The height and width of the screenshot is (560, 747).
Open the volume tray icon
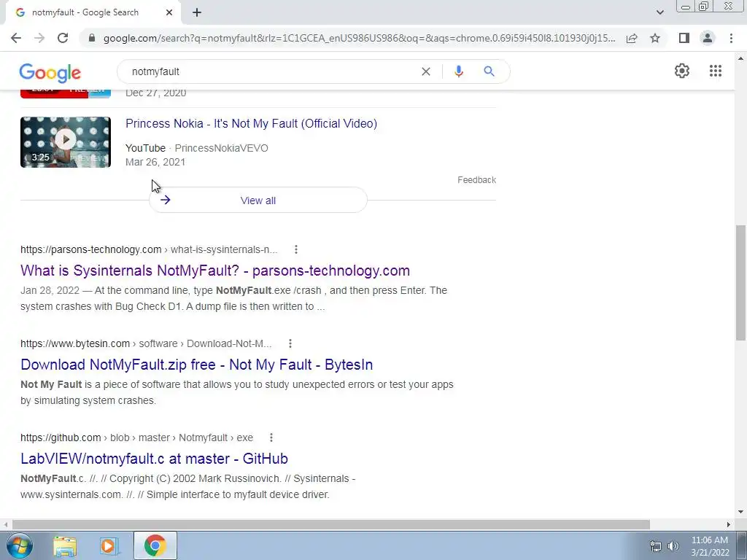tap(673, 546)
